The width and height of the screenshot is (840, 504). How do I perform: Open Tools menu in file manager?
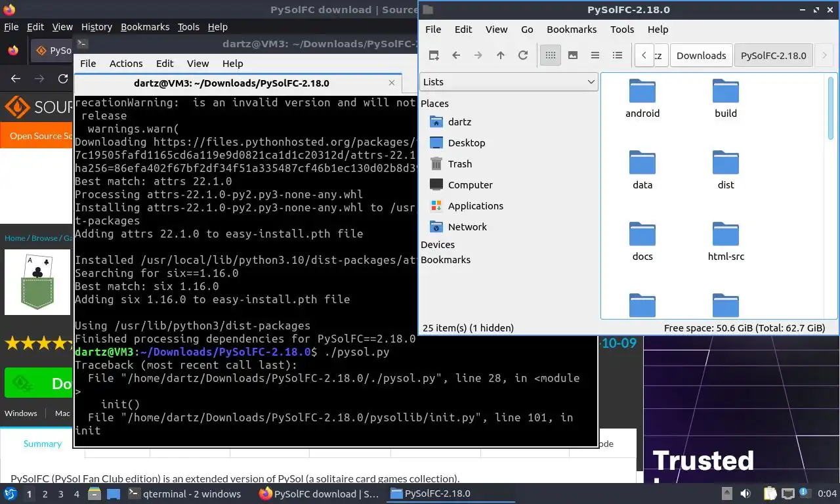point(622,29)
